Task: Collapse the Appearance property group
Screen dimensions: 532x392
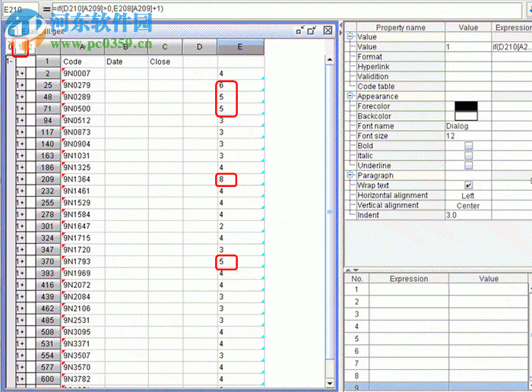Action: (350, 96)
